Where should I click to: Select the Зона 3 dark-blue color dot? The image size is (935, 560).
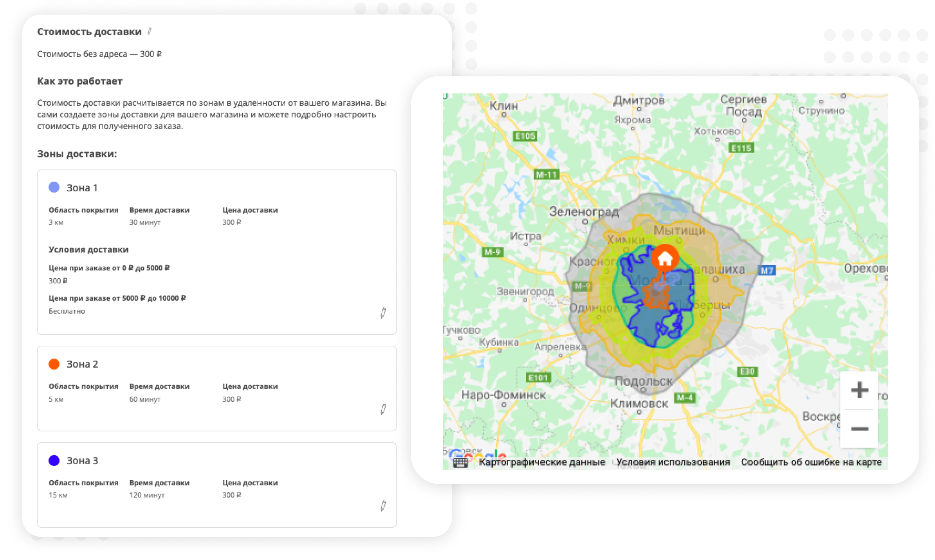(x=54, y=460)
